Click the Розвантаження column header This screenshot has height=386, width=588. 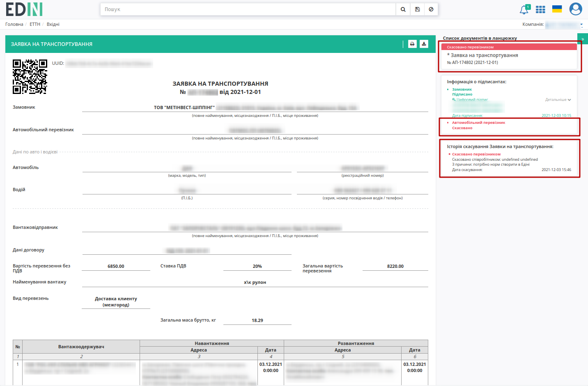click(356, 343)
